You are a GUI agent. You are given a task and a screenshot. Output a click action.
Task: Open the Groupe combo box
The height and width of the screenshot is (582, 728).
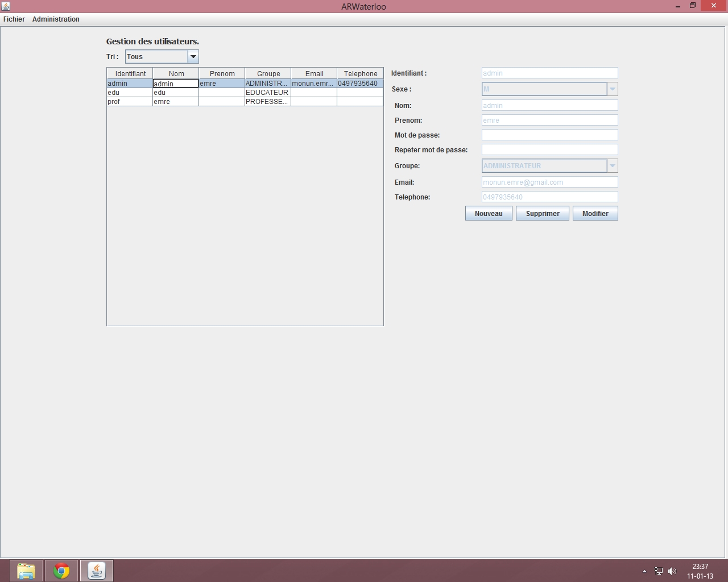coord(612,166)
